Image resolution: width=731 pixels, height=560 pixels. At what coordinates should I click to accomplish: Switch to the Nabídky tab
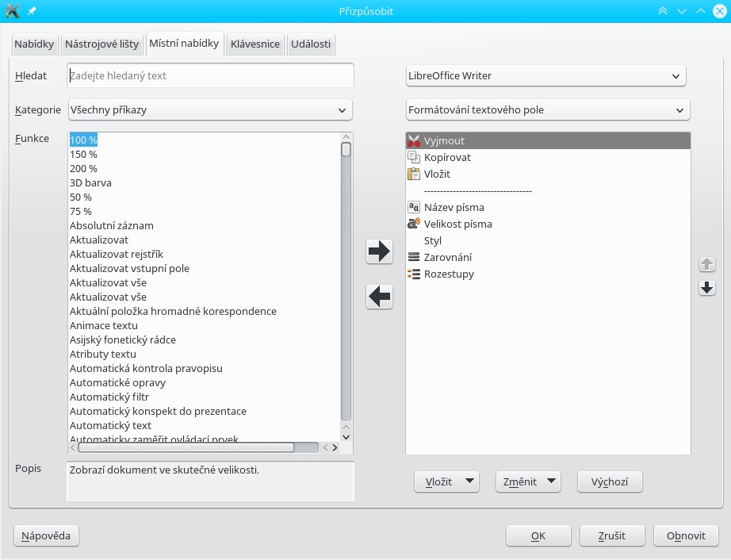pos(34,44)
